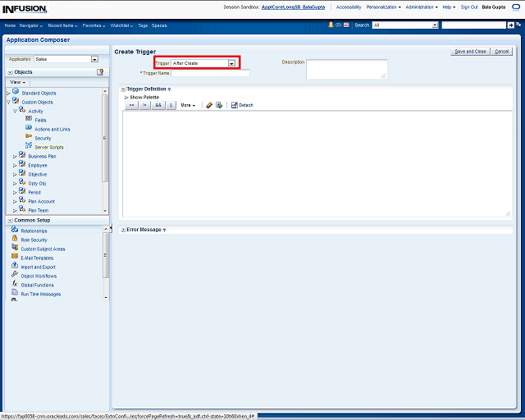Click the notifications bell icon
This screenshot has width=525, height=420.
pyautogui.click(x=331, y=25)
